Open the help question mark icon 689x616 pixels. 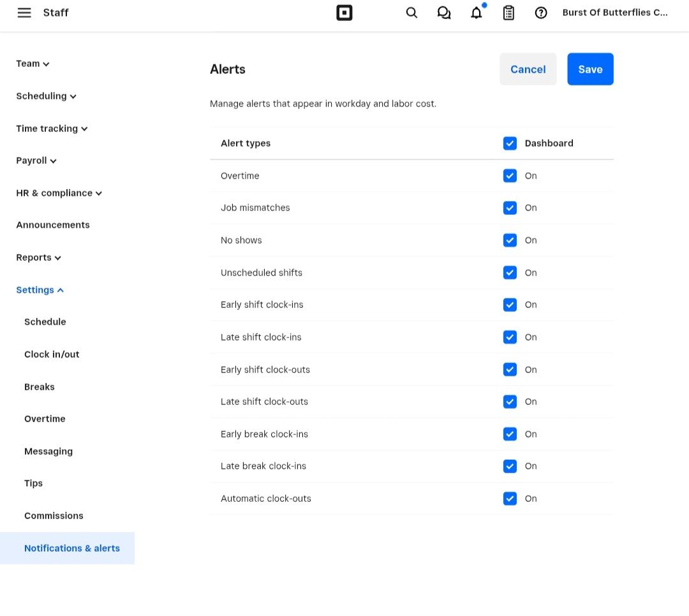click(541, 13)
